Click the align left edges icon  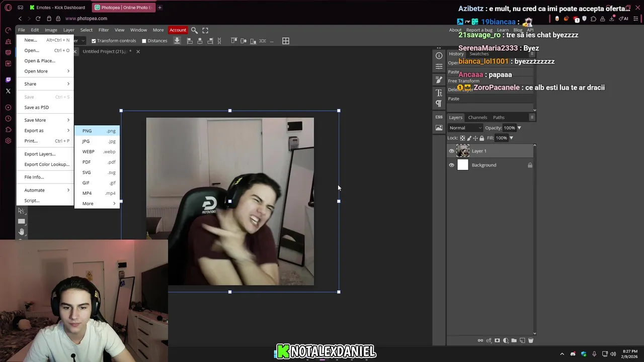point(189,41)
